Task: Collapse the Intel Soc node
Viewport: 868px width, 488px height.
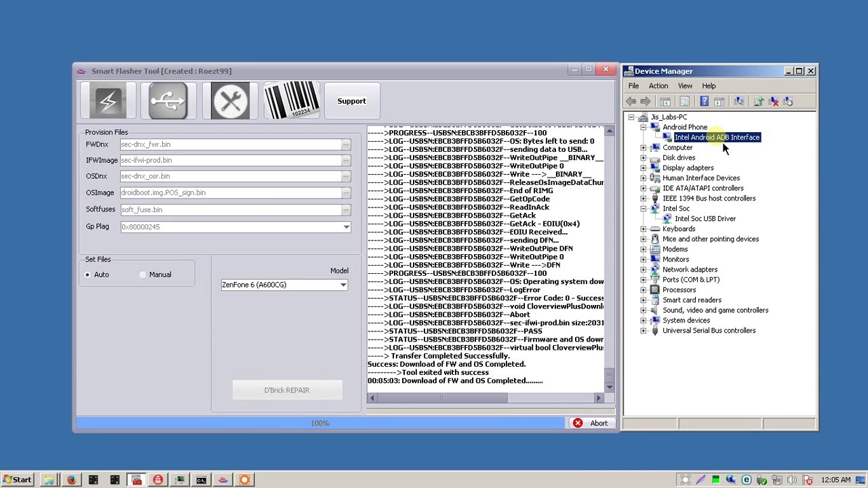Action: (x=643, y=209)
